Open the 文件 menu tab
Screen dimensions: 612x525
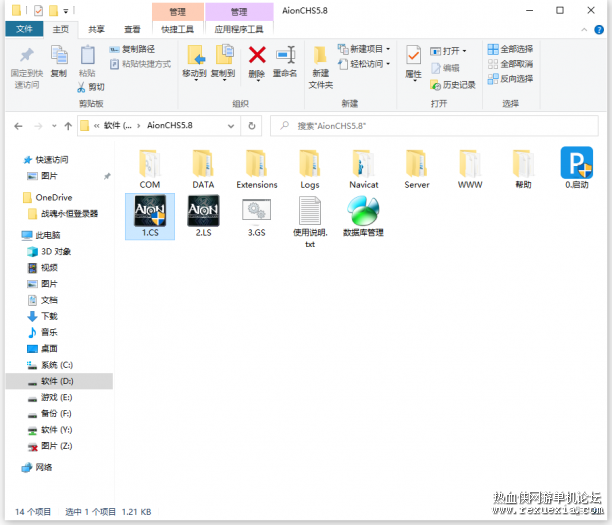point(24,29)
